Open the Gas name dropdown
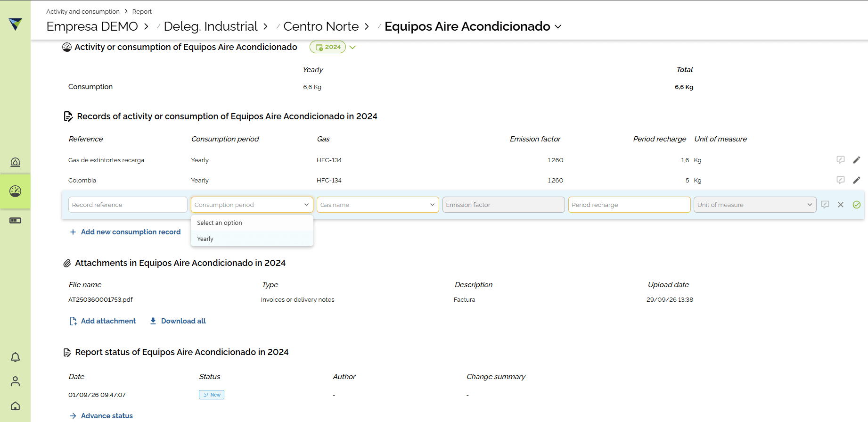Screen dimensions: 868x422 click(x=378, y=205)
